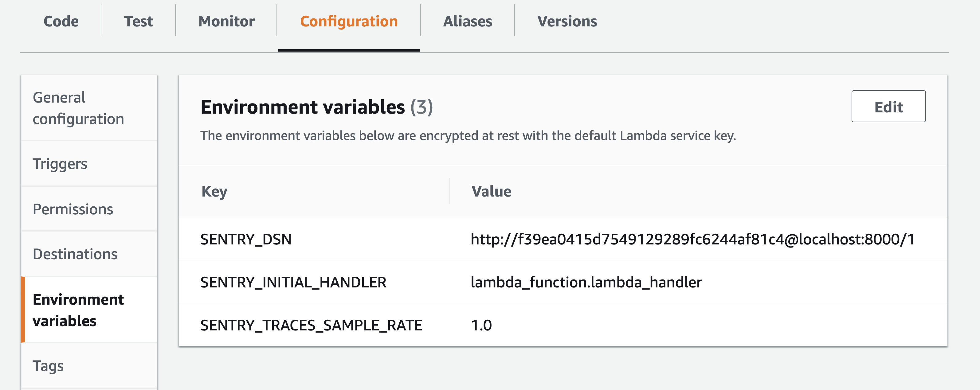Go to the Destinations section

(x=75, y=254)
